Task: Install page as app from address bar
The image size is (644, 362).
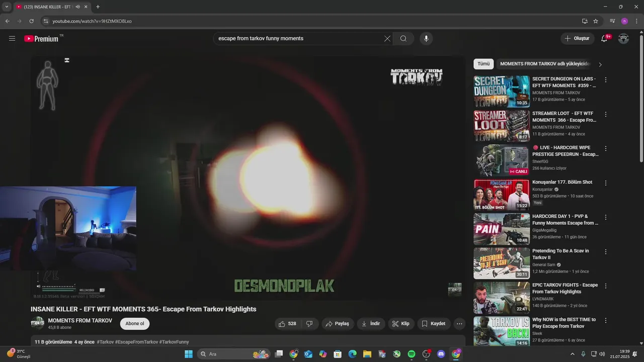Action: pyautogui.click(x=585, y=21)
